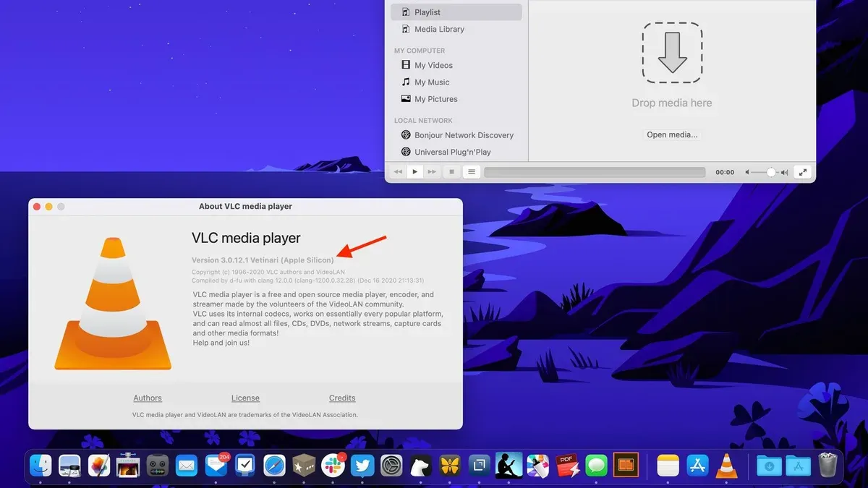
Task: Open Notes from the dock
Action: point(668,466)
